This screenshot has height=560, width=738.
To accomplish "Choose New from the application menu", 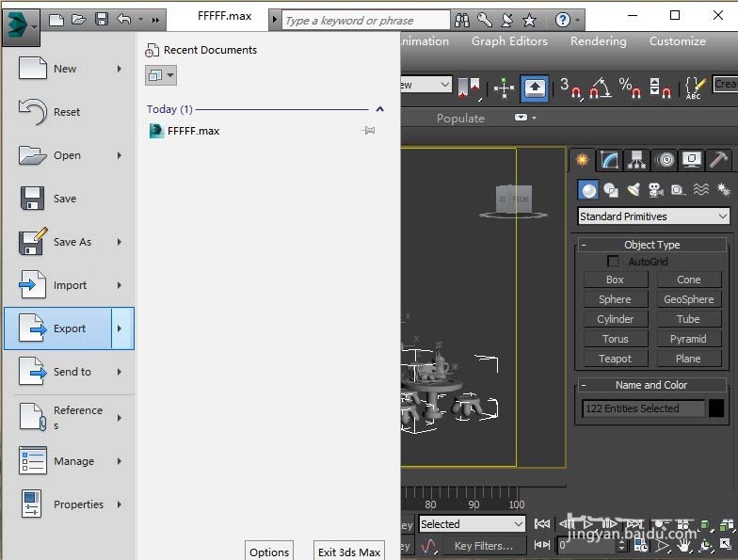I will tap(70, 69).
